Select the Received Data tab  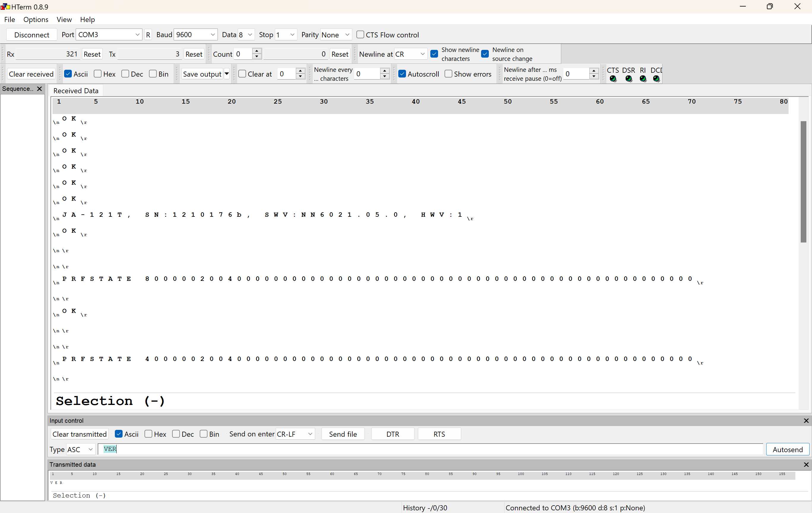76,91
